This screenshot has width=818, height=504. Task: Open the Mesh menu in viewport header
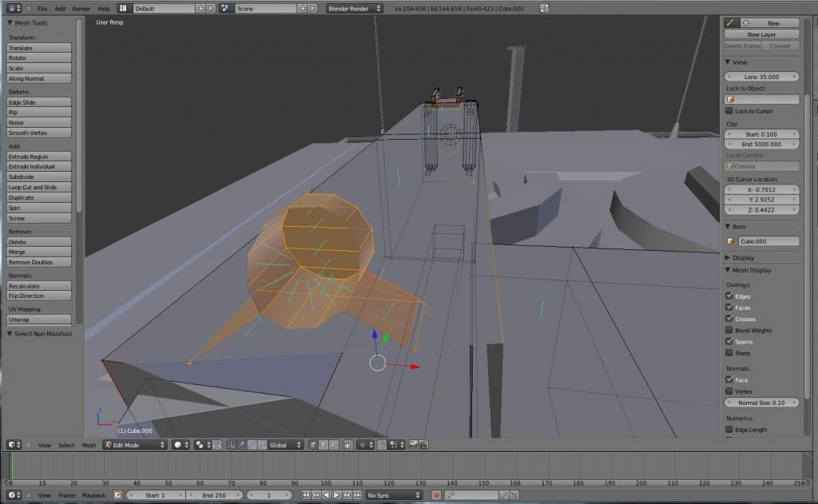[x=89, y=445]
